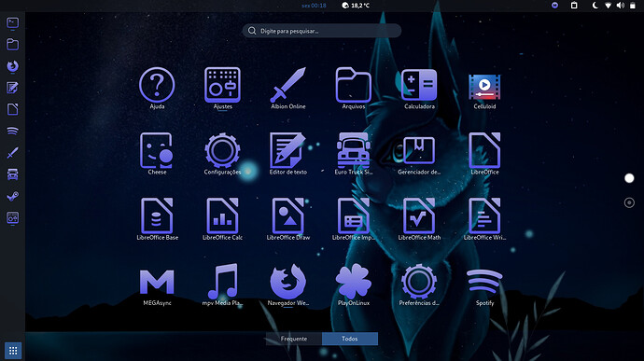Switch to the Frequente tab
The width and height of the screenshot is (644, 361).
(x=294, y=339)
